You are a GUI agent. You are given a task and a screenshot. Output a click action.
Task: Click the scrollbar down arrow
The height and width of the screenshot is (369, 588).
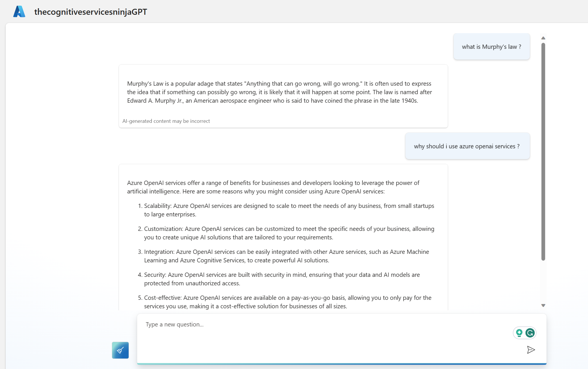[543, 305]
